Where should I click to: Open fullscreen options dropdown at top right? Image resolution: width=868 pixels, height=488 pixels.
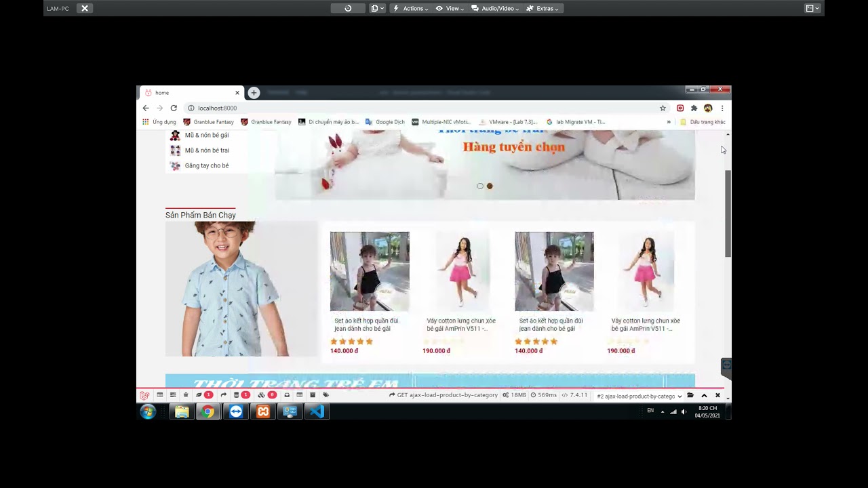[x=812, y=8]
